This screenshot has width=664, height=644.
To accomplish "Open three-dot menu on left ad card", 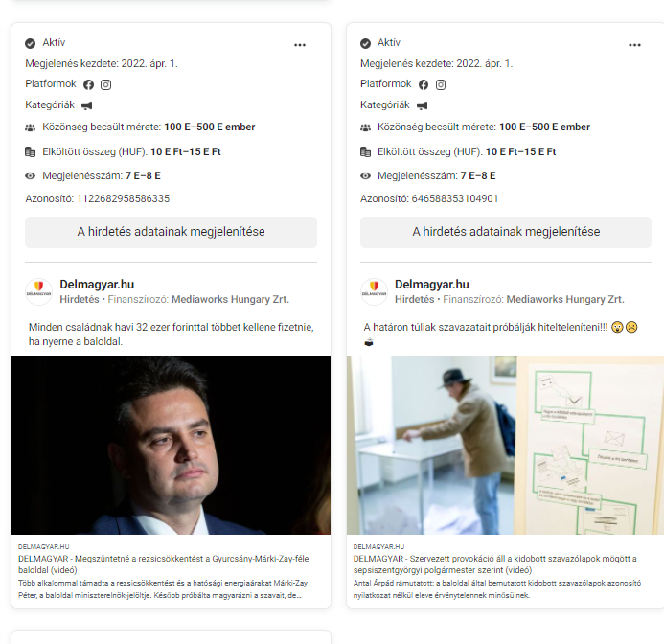I will click(x=300, y=45).
